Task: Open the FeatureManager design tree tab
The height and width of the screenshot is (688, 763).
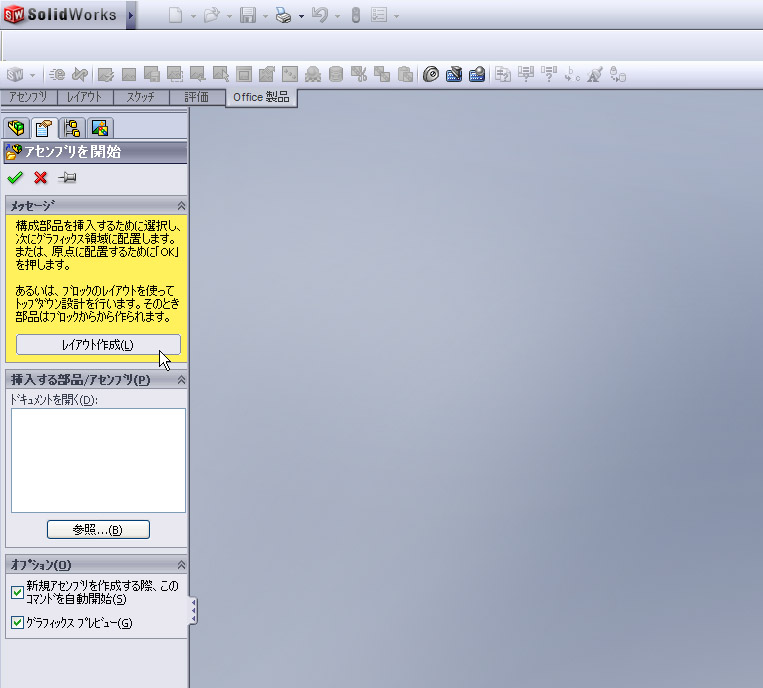Action: 15,128
